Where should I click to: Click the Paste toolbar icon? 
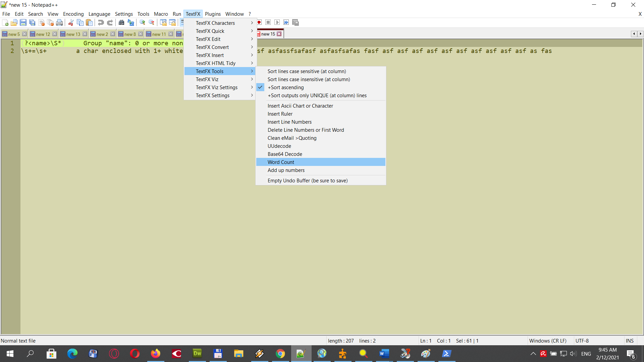click(x=89, y=22)
